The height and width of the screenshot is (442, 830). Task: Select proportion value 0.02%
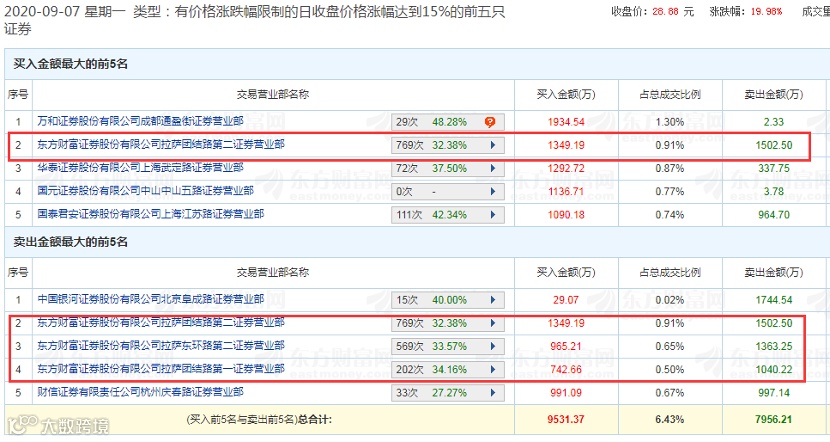[670, 300]
